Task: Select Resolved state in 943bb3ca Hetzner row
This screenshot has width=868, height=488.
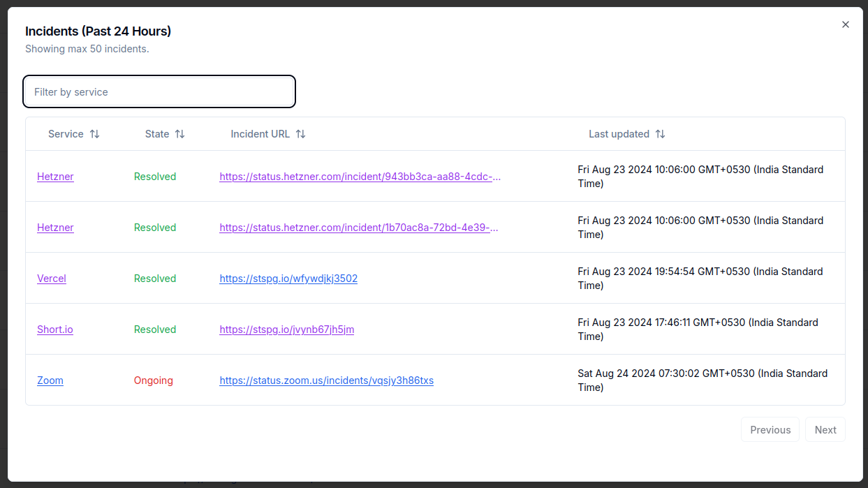Action: point(155,177)
